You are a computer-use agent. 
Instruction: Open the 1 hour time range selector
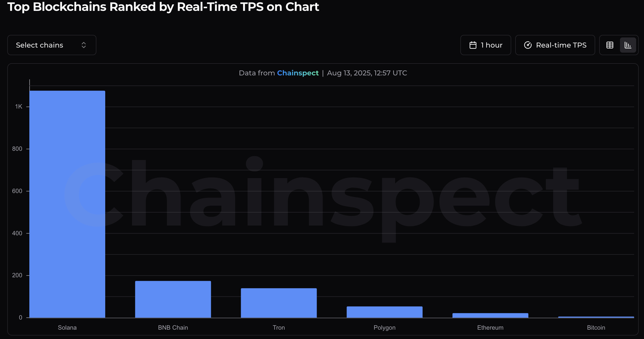[485, 45]
